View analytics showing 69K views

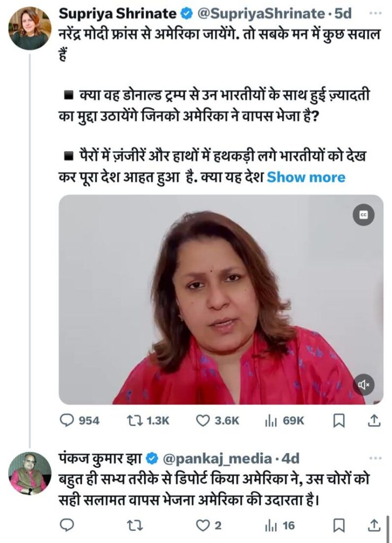coord(284,421)
